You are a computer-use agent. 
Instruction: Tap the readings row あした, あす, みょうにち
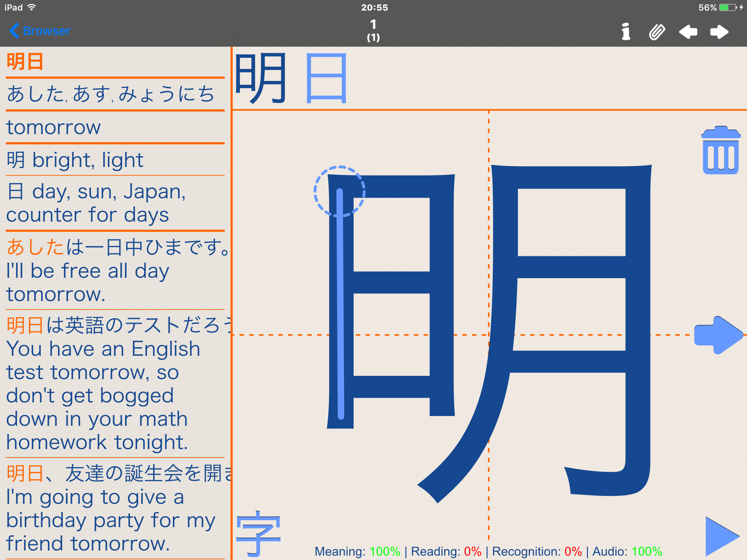click(111, 94)
